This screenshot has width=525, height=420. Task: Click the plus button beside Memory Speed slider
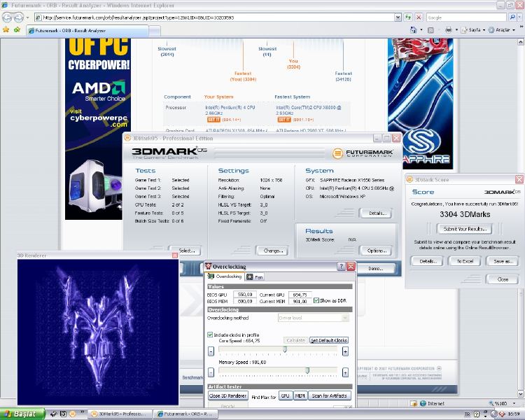[x=345, y=372]
